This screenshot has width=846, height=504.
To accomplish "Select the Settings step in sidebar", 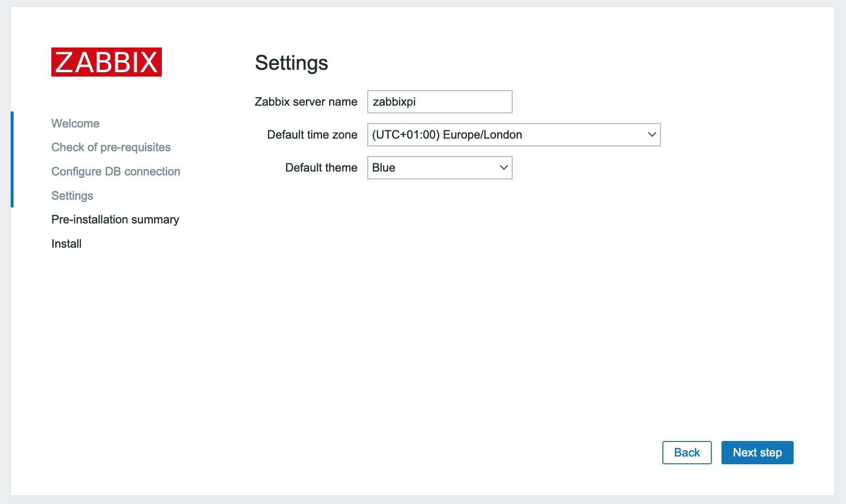I will (72, 196).
